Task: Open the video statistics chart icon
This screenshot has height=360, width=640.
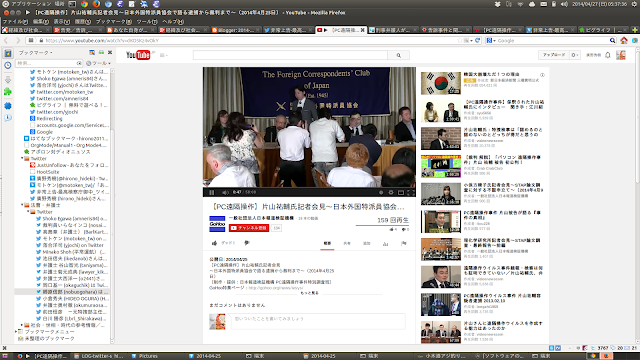Action: 385,244
